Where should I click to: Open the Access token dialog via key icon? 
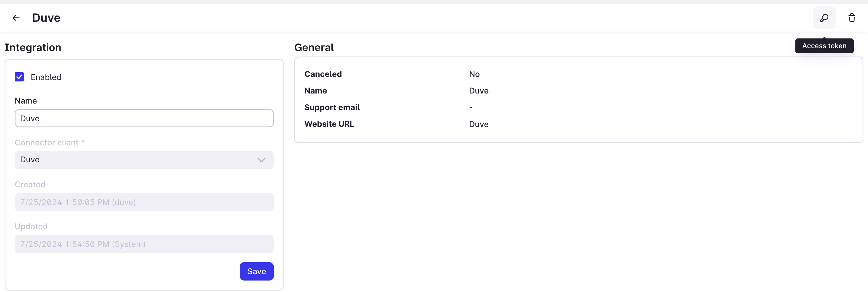(824, 17)
